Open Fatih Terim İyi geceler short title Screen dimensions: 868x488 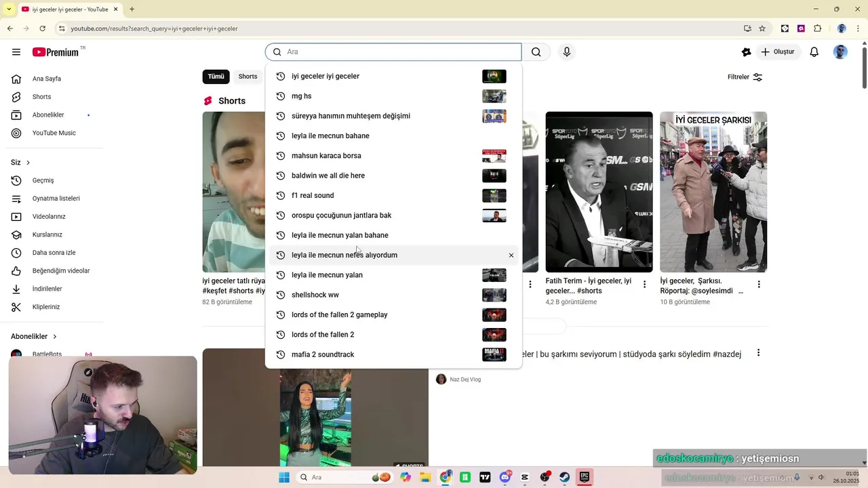tap(589, 286)
